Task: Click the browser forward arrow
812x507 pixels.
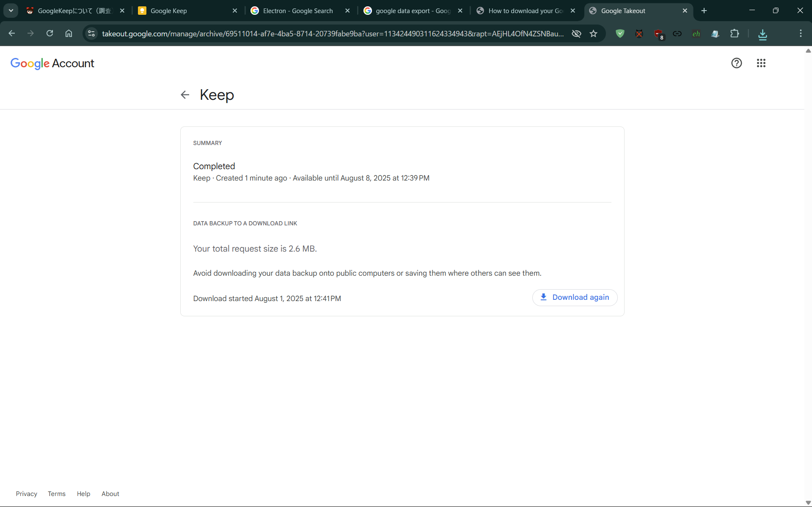Action: click(x=30, y=33)
